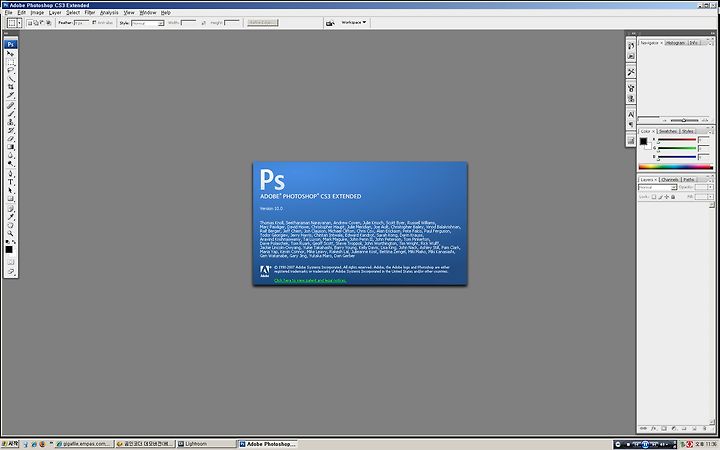Open the Window menu
The height and width of the screenshot is (450, 720).
click(148, 13)
